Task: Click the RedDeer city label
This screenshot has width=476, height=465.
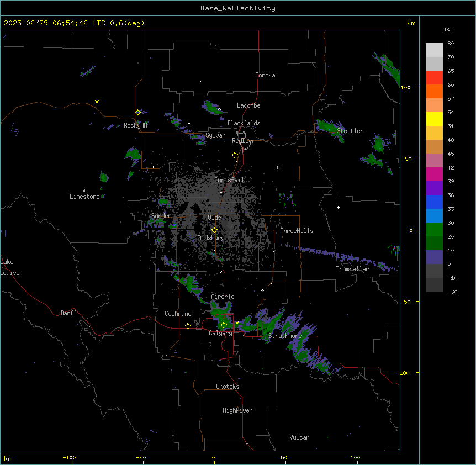Action: click(x=243, y=141)
